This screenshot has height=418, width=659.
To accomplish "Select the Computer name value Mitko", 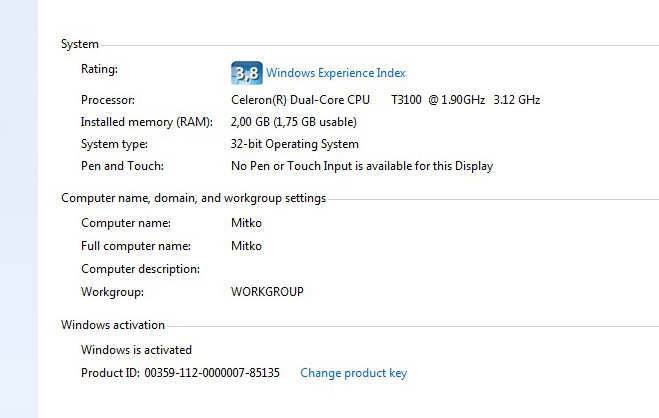I will click(246, 223).
